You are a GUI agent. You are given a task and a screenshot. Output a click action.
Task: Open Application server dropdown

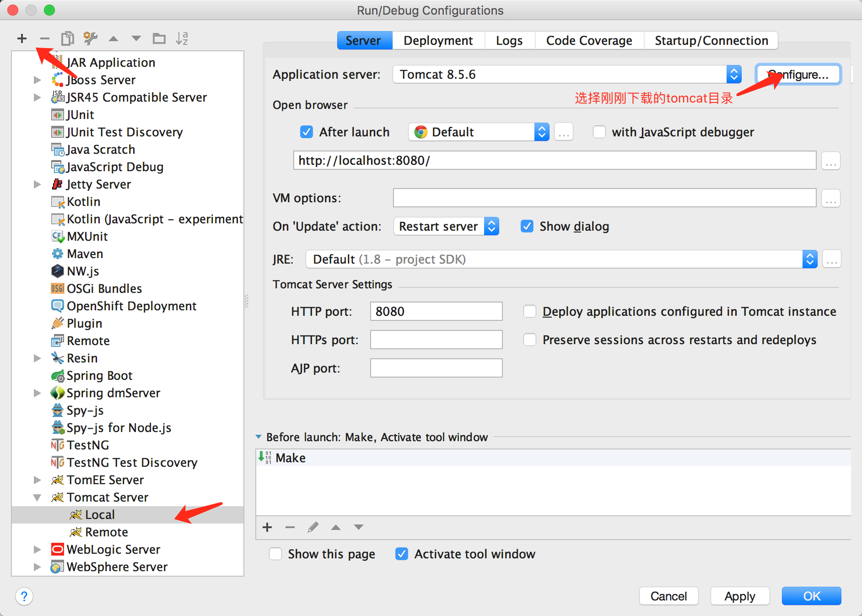(567, 75)
